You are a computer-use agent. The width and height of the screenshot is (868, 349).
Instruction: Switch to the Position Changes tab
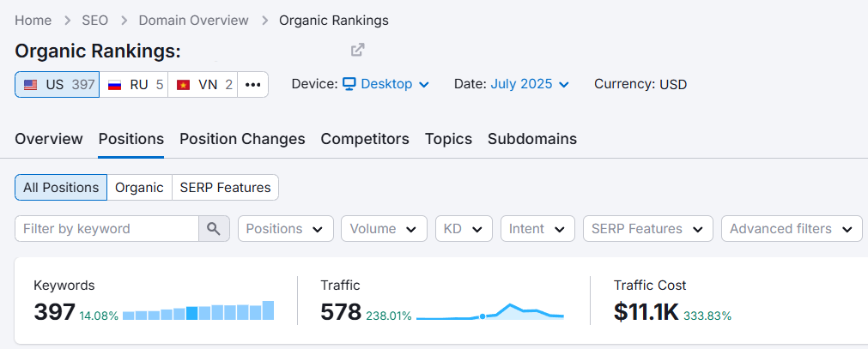click(x=242, y=139)
